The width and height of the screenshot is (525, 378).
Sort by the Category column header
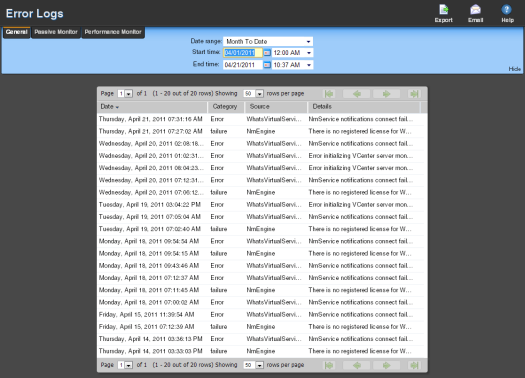tap(226, 107)
